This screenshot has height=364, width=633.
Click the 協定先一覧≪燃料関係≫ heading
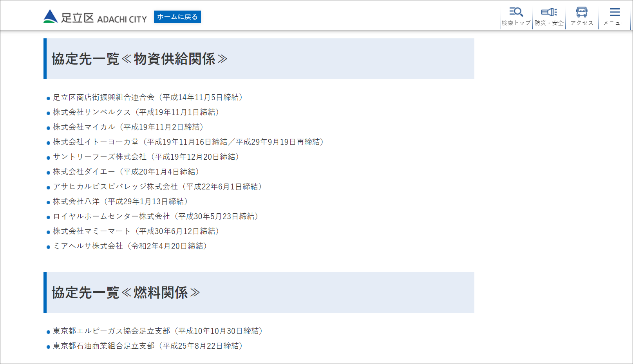(126, 293)
